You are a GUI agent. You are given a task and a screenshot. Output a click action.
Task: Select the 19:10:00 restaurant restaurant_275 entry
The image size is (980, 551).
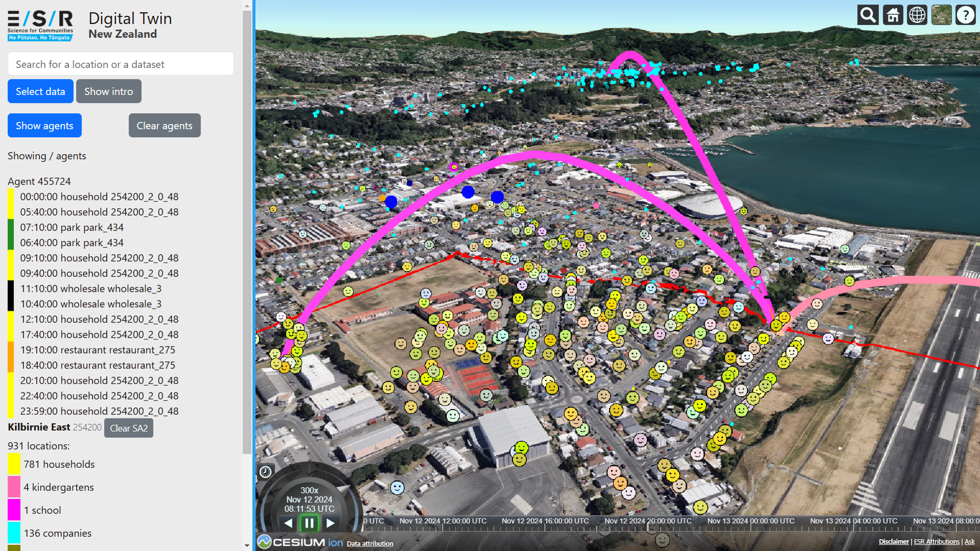[x=97, y=350]
